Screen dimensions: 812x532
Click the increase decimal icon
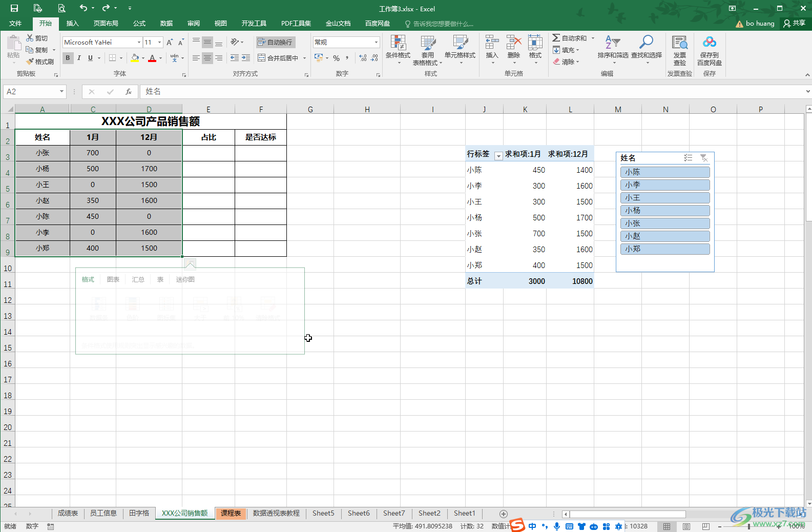[363, 58]
